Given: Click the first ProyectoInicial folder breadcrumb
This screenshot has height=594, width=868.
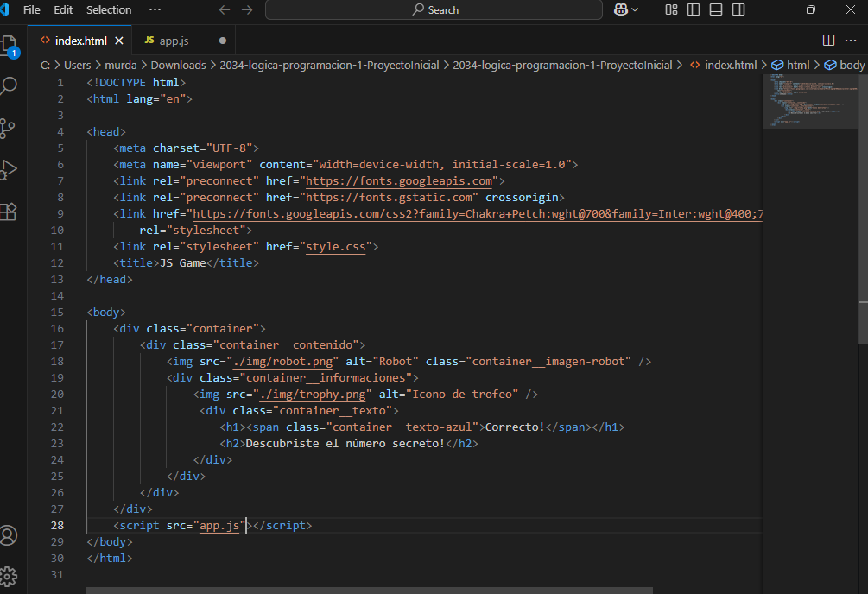Looking at the screenshot, I should coord(329,66).
